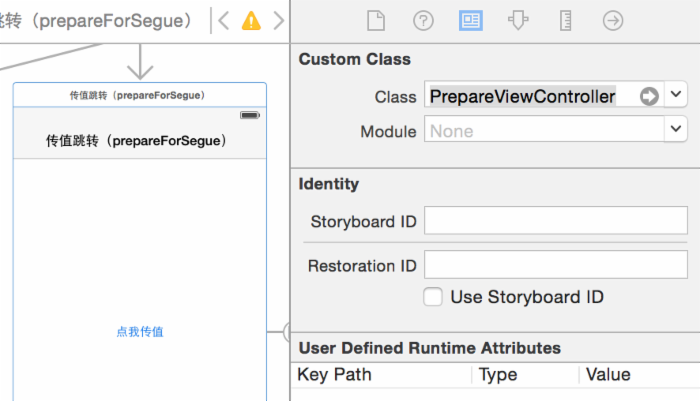Focus the Restoration ID input field
Viewport: 700px width, 401px height.
(555, 265)
